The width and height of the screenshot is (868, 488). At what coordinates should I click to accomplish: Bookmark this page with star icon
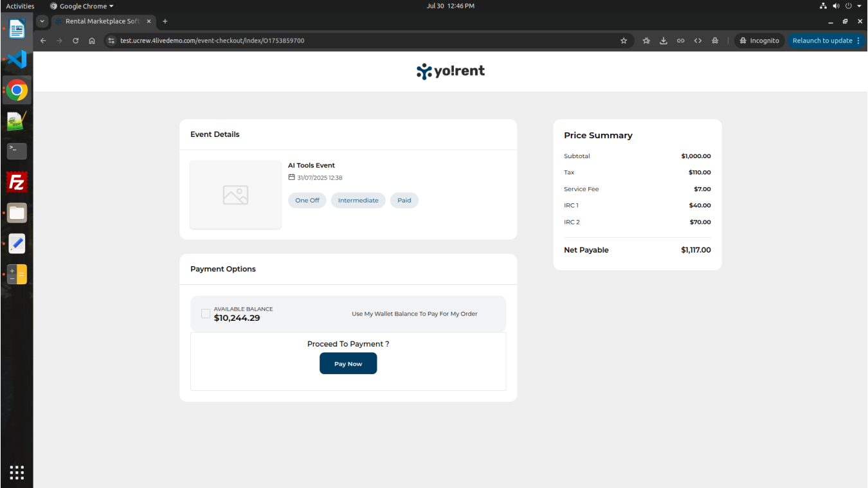pyautogui.click(x=623, y=41)
